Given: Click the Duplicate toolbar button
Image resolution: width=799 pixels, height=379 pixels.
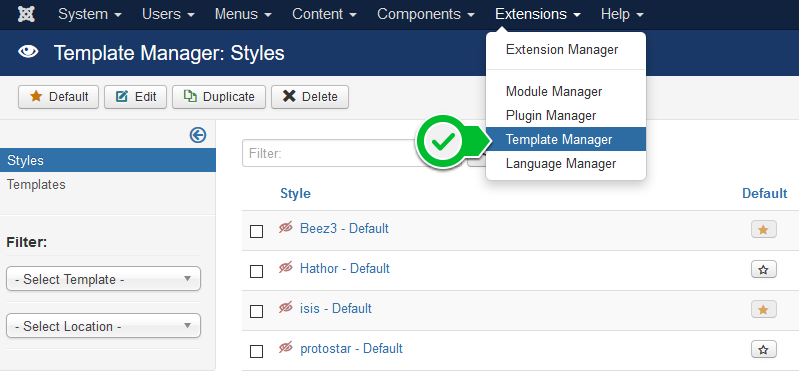Looking at the screenshot, I should (219, 97).
